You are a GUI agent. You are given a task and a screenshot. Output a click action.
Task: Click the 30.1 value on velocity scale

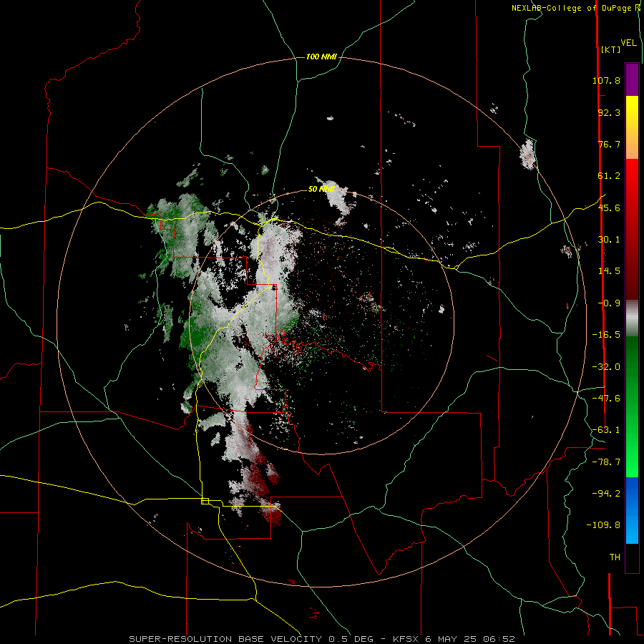[x=609, y=240]
